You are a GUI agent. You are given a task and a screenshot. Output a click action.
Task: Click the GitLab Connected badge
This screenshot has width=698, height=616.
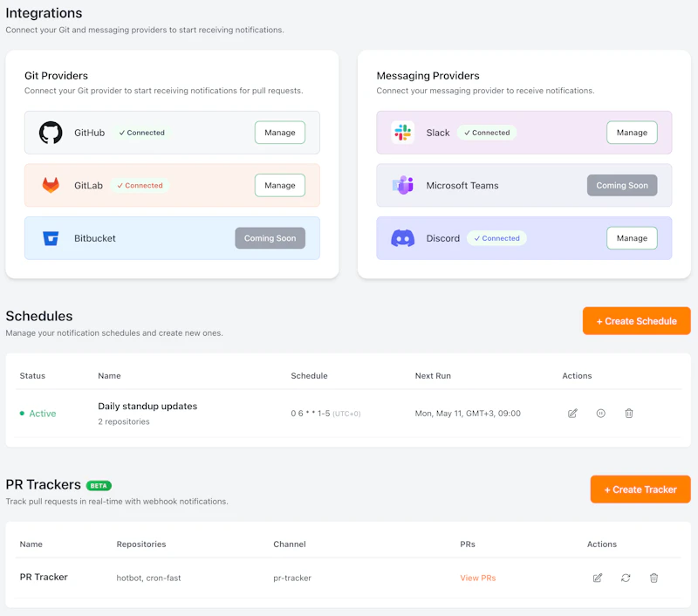coord(140,185)
